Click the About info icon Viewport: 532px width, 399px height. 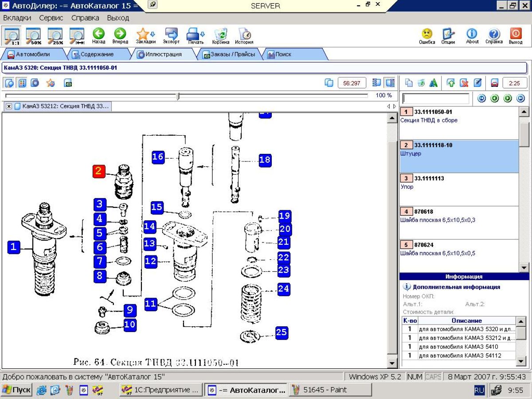coord(472,36)
